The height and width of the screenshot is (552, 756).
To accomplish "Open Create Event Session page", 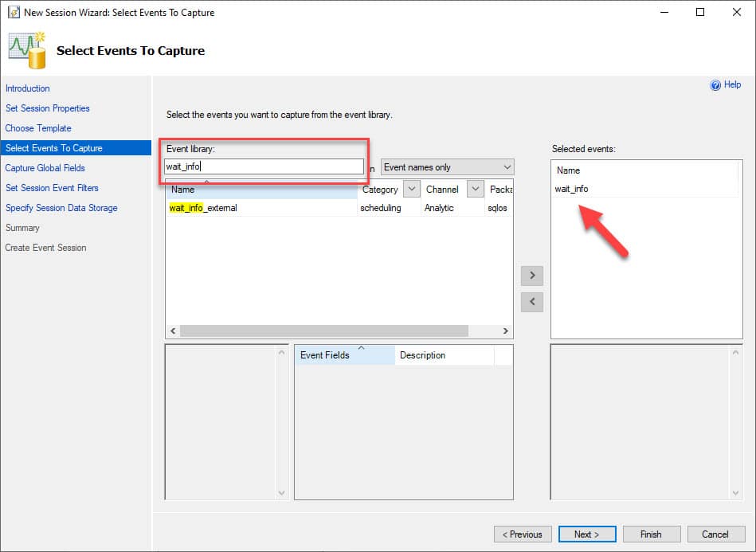I will 45,248.
